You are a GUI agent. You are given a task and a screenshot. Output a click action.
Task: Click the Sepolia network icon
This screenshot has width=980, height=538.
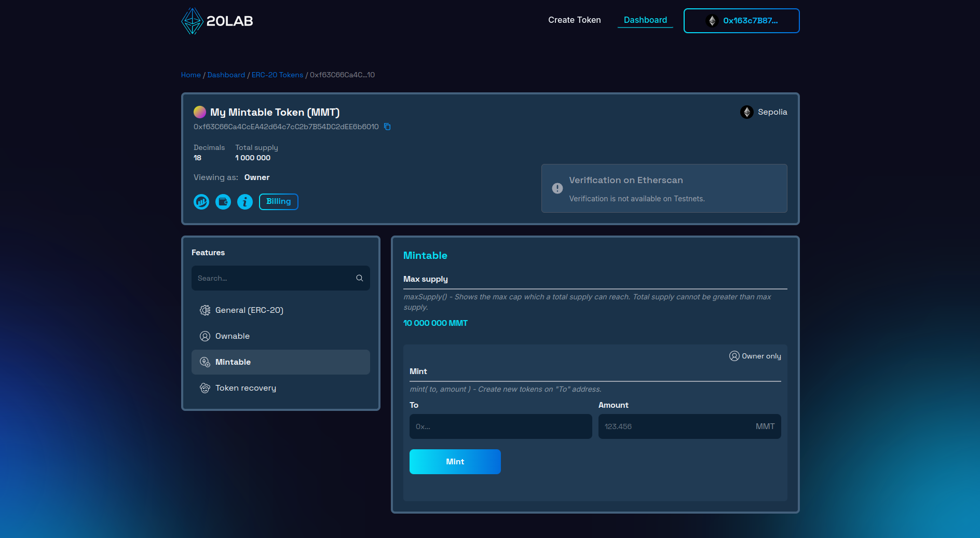(x=747, y=112)
